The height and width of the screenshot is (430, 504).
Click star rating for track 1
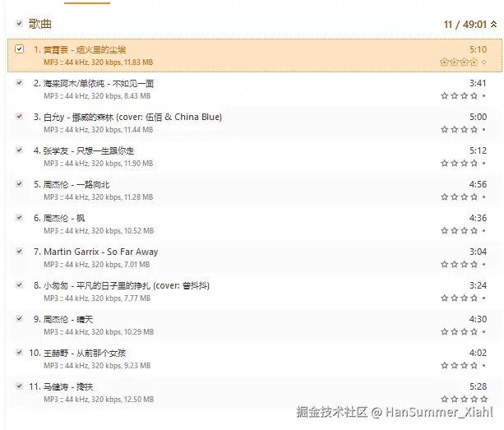[459, 62]
